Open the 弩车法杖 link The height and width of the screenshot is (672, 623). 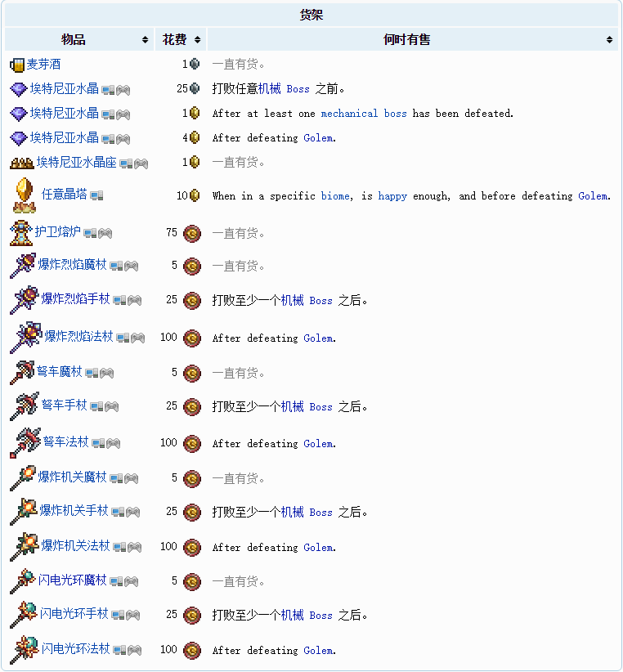coord(66,441)
